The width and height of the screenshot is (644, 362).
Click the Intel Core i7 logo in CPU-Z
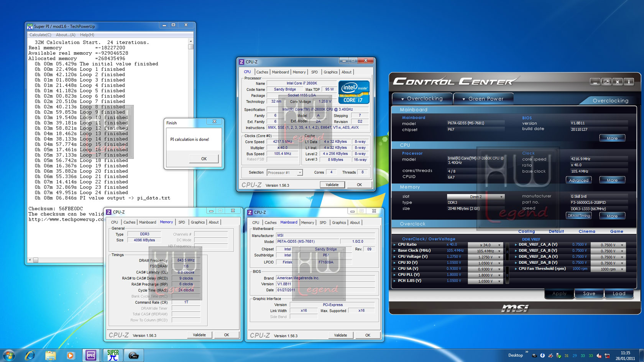[354, 92]
